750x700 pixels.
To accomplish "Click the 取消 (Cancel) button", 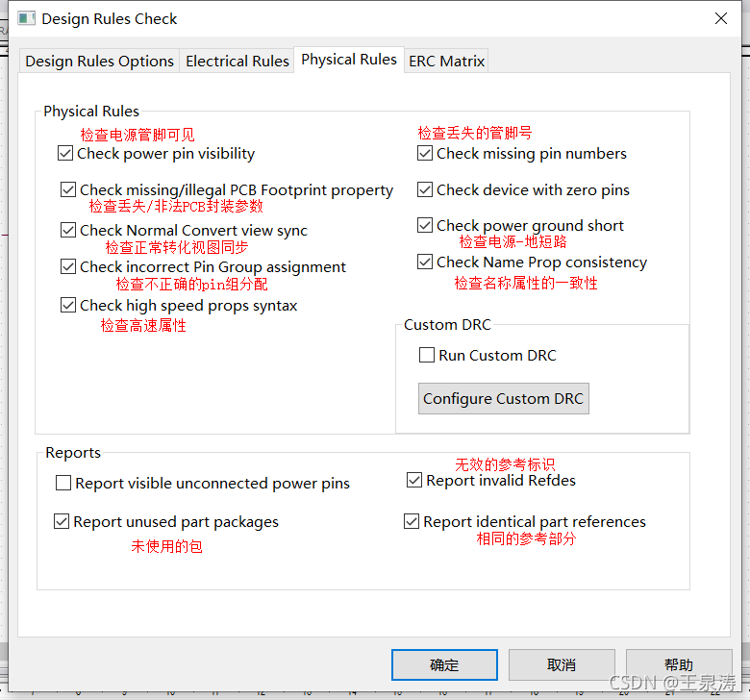I will tap(561, 664).
